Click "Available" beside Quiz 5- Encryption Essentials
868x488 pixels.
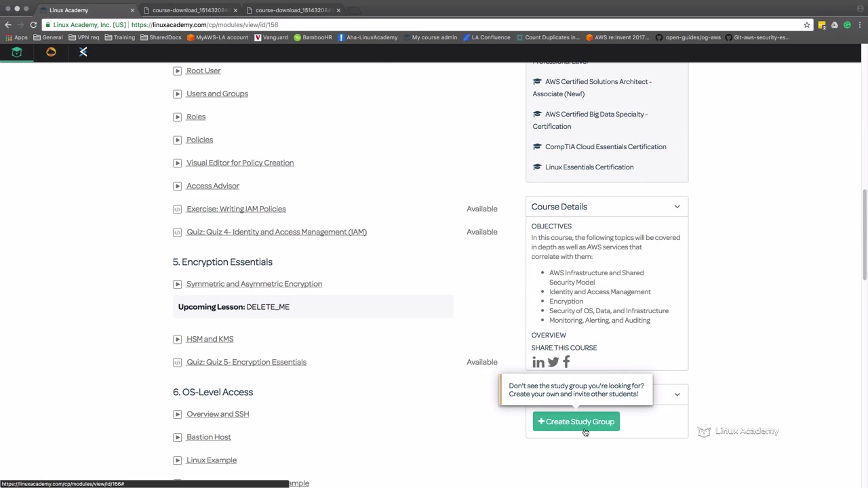[482, 362]
